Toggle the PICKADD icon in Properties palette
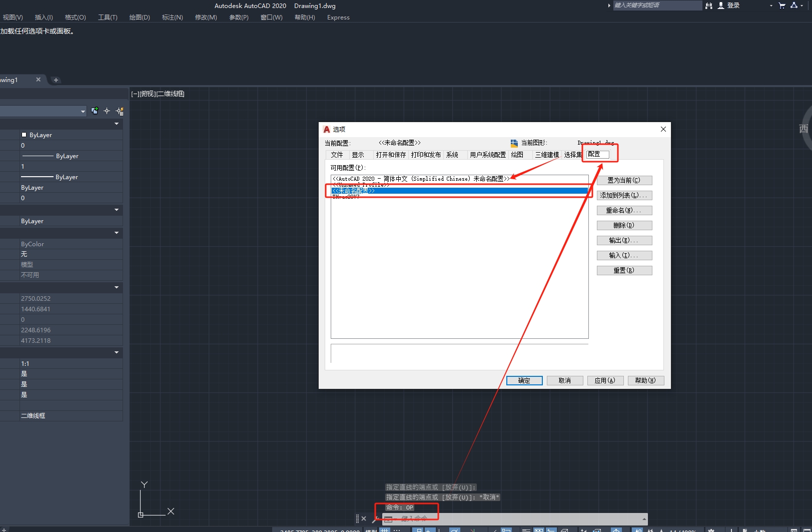Image resolution: width=812 pixels, height=532 pixels. (x=95, y=111)
